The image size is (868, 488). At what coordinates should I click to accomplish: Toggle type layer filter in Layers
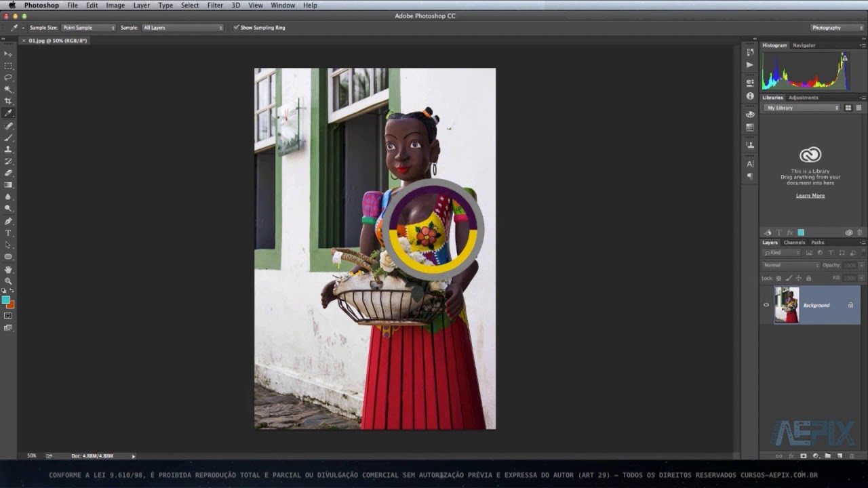831,253
